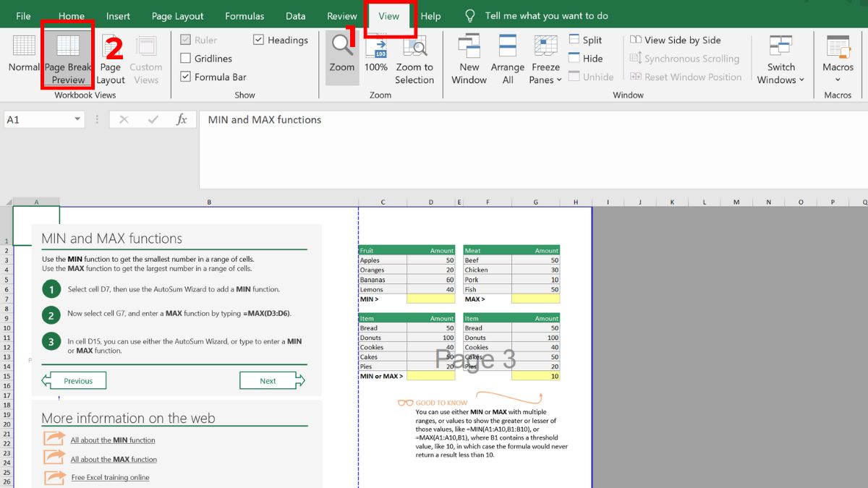Open Custom Views dialog
This screenshot has height=488, width=868.
146,59
